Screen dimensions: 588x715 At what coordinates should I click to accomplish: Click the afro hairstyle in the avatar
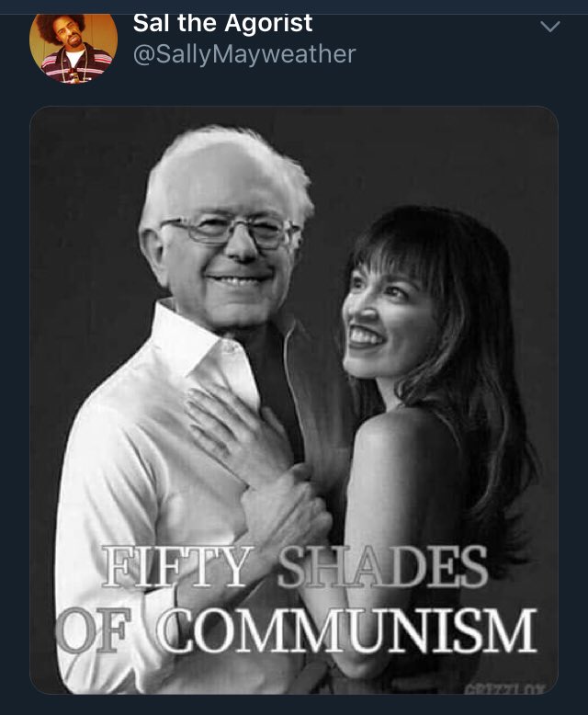61,27
